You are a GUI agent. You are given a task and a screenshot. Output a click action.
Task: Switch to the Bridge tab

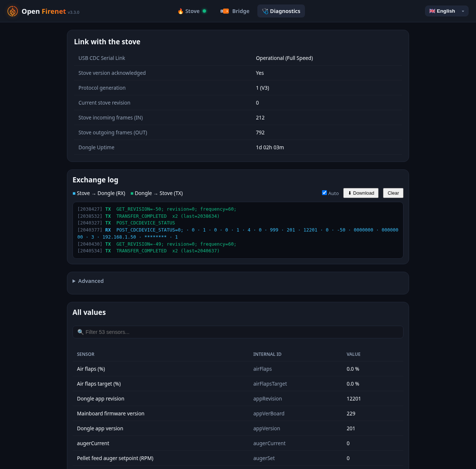pos(235,11)
